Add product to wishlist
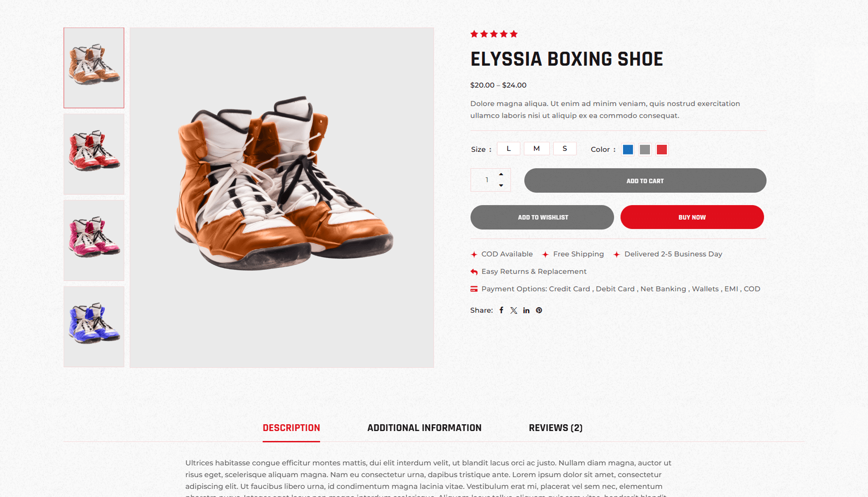The width and height of the screenshot is (868, 497). (x=542, y=217)
